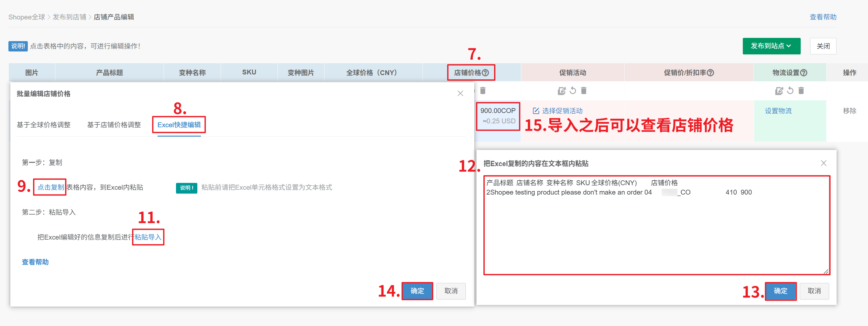This screenshot has width=868, height=326.
Task: Click the batch edit icon under 促销活动 column
Action: pyautogui.click(x=562, y=90)
